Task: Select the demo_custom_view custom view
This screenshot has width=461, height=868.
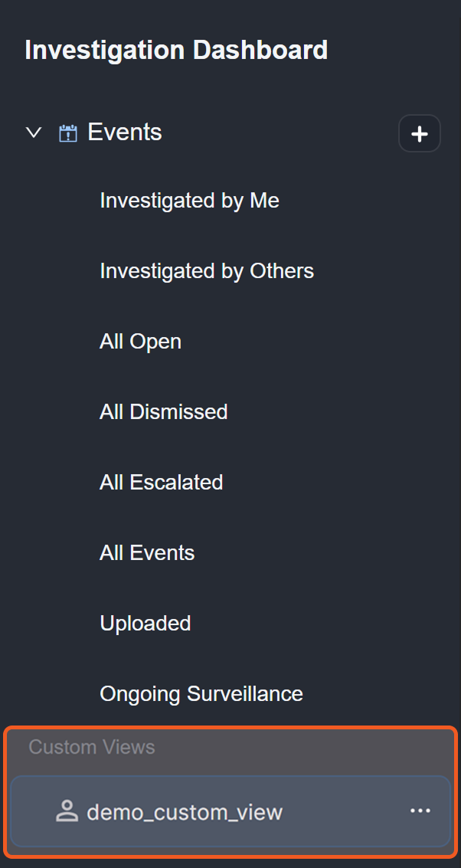Action: (185, 812)
